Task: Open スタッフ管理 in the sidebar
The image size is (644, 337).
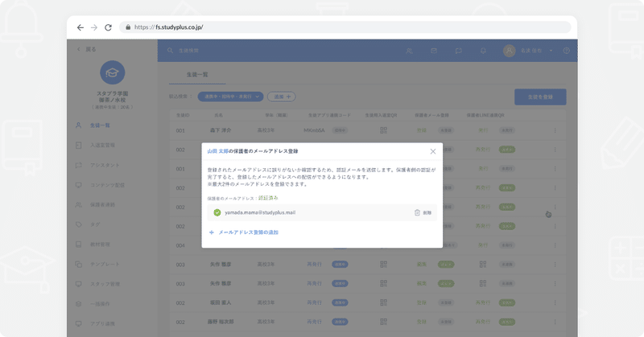Action: [105, 284]
